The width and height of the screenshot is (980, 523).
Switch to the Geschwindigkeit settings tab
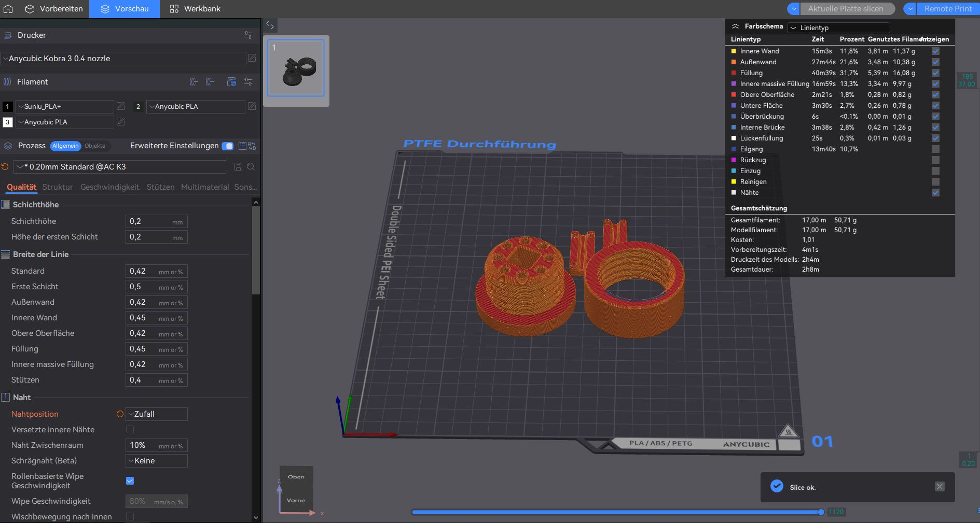109,187
